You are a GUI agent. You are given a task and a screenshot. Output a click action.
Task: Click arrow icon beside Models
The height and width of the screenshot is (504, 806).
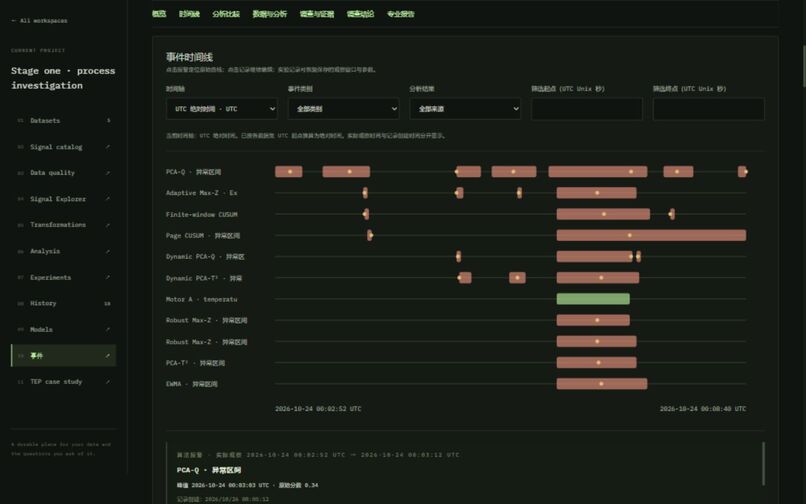pyautogui.click(x=107, y=329)
